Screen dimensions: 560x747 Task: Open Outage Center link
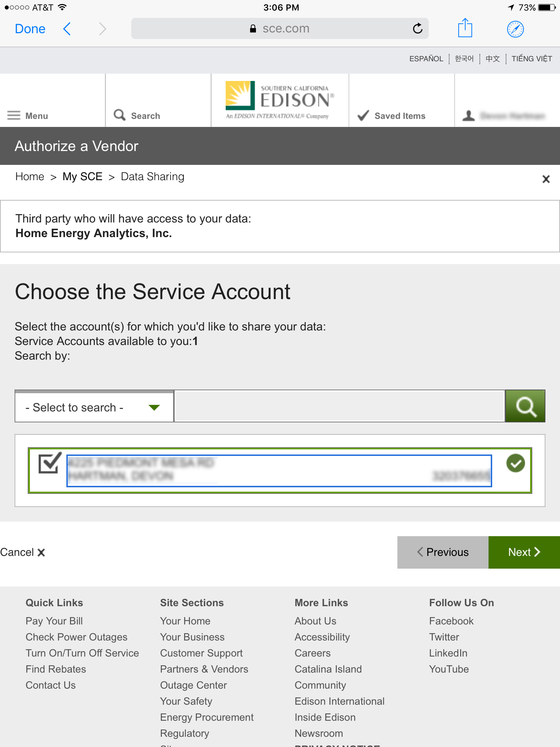click(194, 685)
